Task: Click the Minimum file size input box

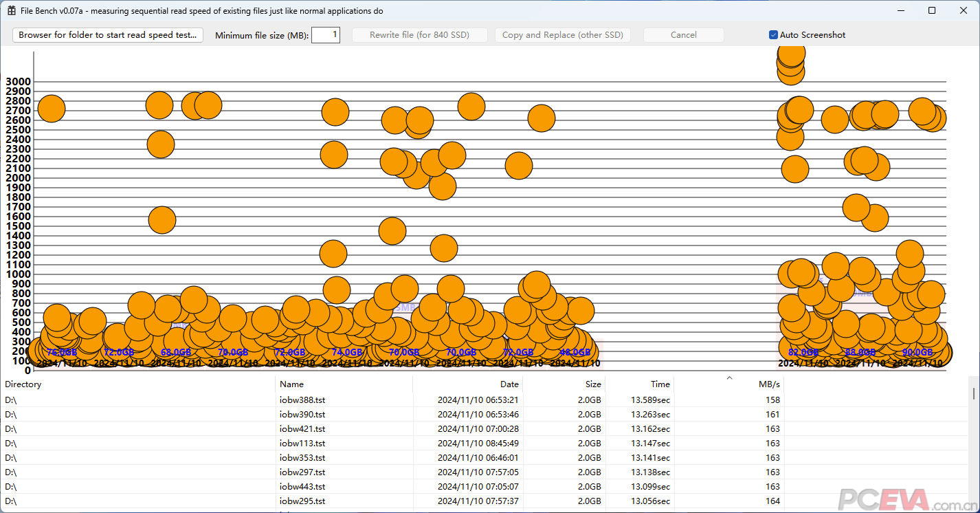Action: 325,35
